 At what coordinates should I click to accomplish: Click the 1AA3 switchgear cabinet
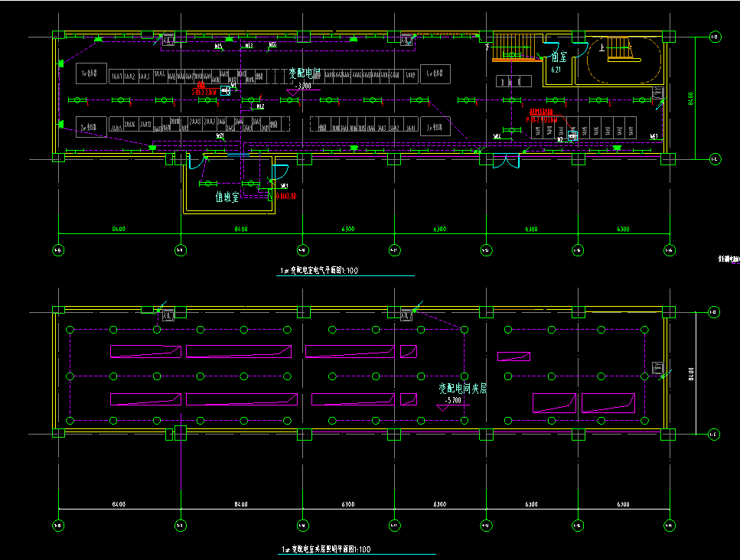(x=145, y=76)
